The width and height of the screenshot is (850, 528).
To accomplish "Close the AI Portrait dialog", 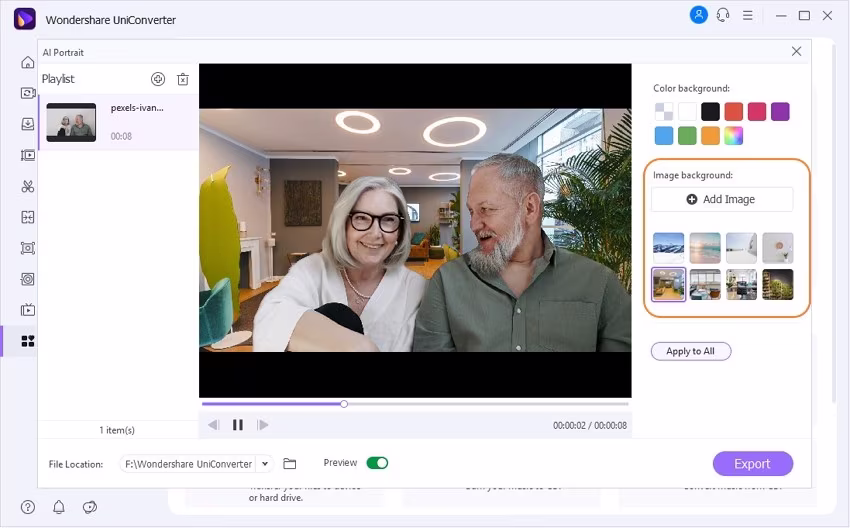I will [x=796, y=51].
